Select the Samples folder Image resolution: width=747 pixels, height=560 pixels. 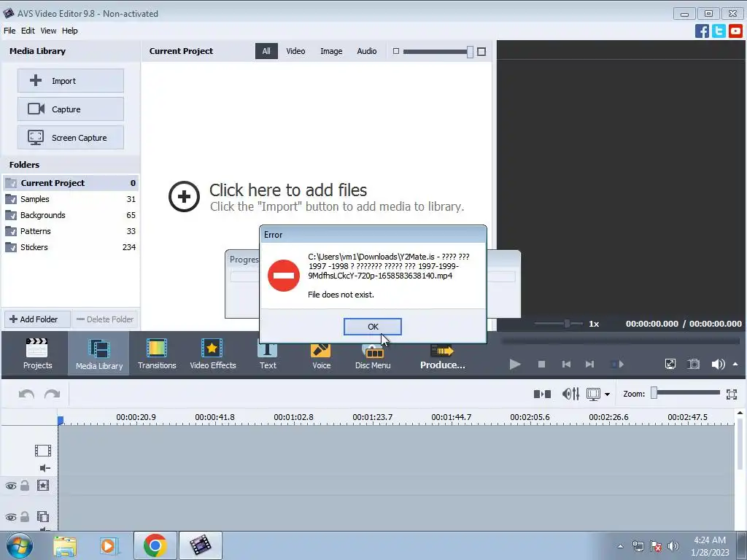[x=71, y=199]
